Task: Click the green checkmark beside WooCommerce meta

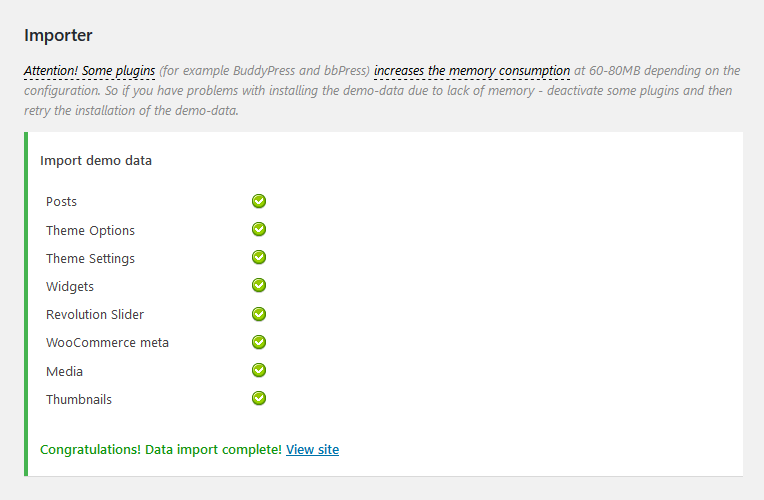Action: coord(259,342)
